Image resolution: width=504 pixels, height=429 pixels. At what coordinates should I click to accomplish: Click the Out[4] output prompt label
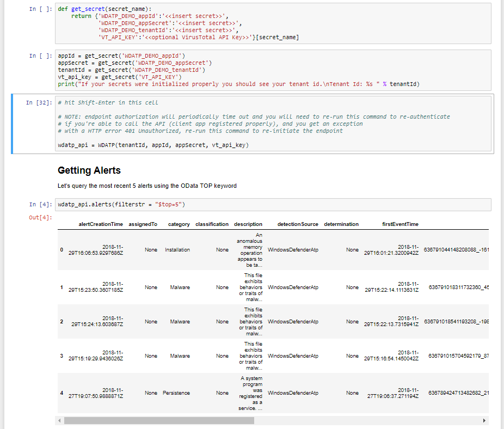point(40,218)
